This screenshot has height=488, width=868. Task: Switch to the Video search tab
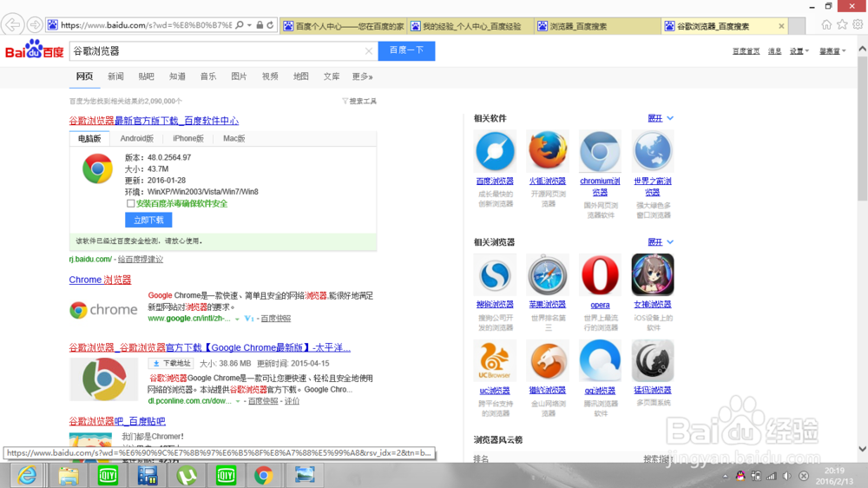(270, 76)
